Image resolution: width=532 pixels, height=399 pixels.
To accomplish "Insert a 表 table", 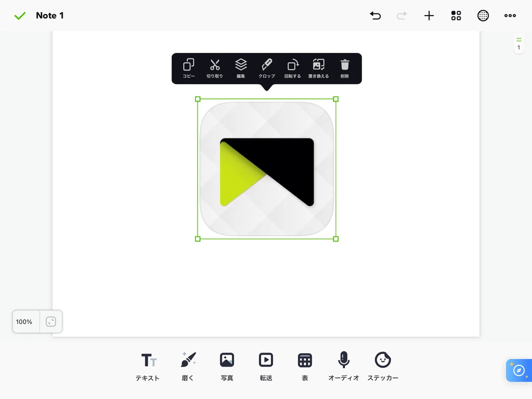I will 305,367.
